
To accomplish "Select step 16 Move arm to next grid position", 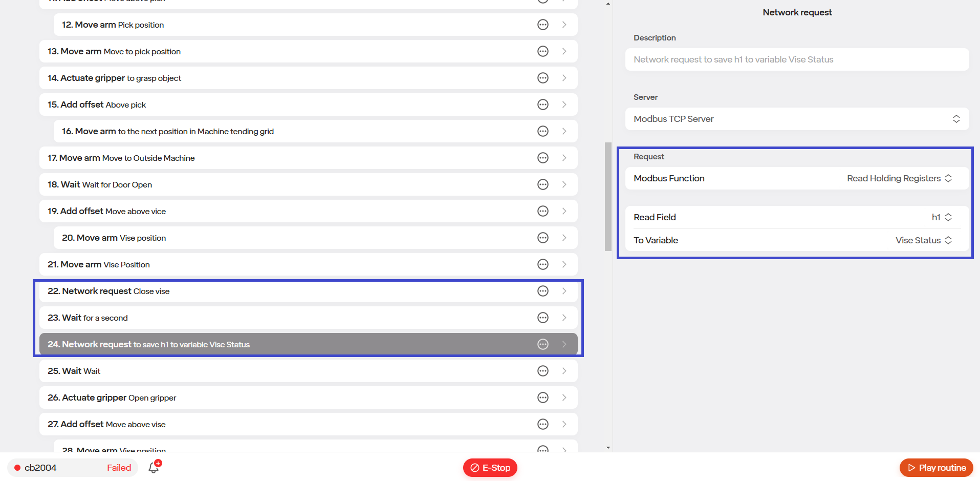I will click(x=316, y=131).
